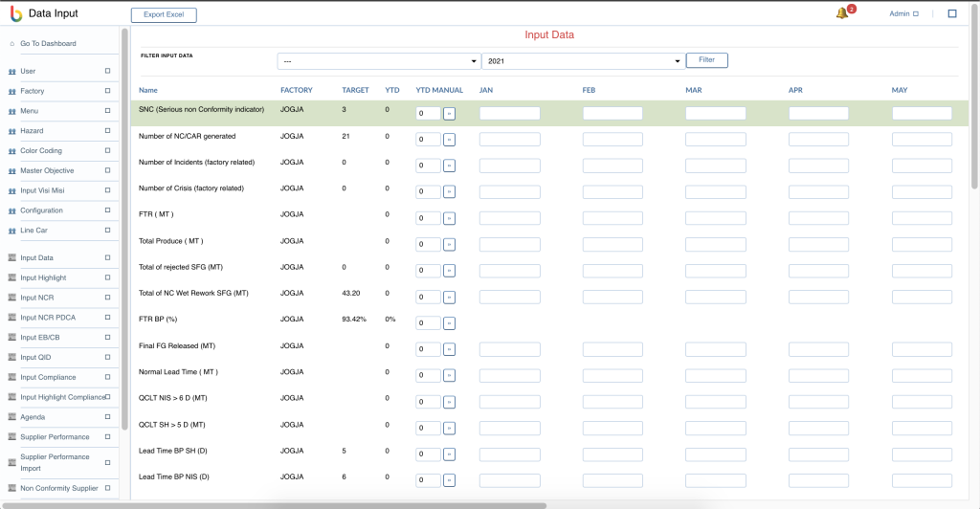Click arrow button in Lead Time BP NIS row
This screenshot has height=509, width=980.
tap(449, 480)
